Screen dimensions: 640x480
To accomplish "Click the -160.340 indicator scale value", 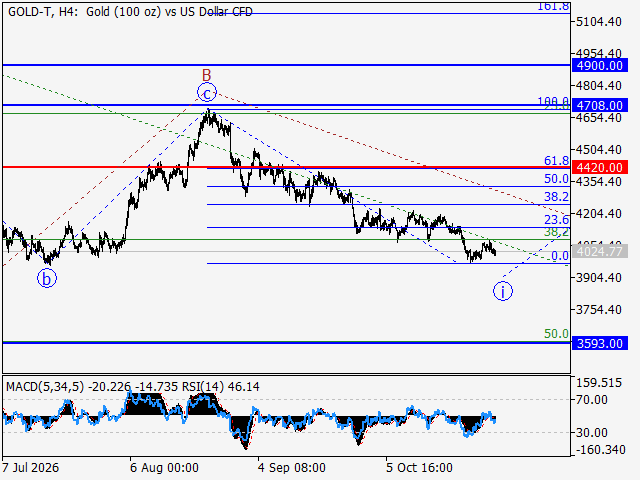I will (x=601, y=450).
